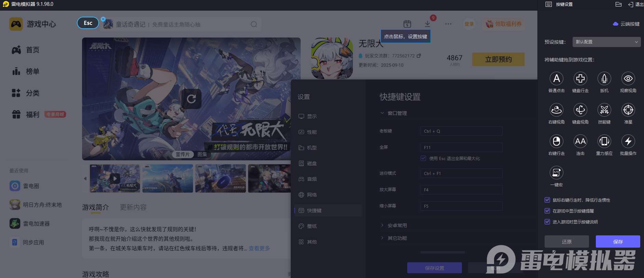Go to 首页 home in sidebar
The image size is (644, 278).
click(x=26, y=50)
